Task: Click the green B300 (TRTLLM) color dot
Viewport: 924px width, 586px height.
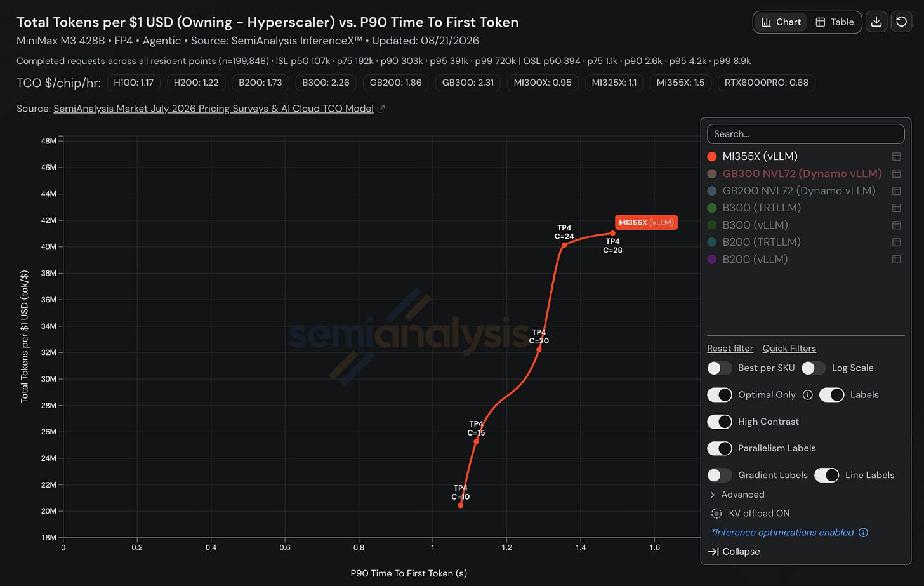Action: tap(712, 208)
